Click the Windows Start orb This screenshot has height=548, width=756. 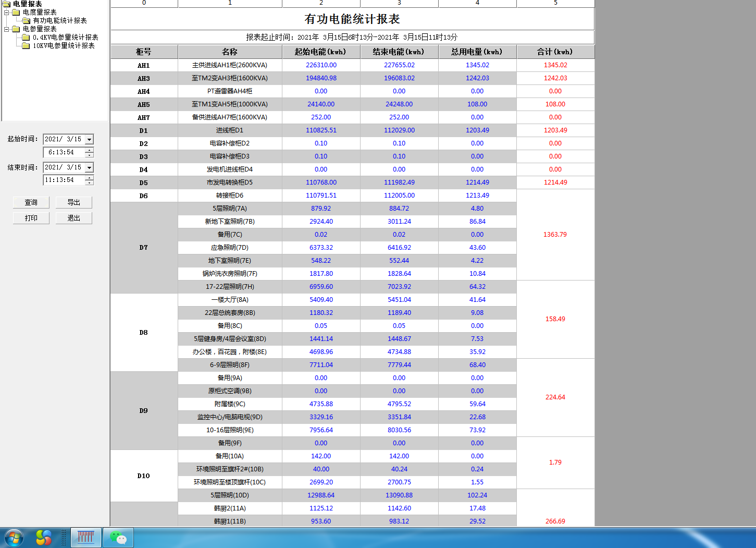point(14,538)
